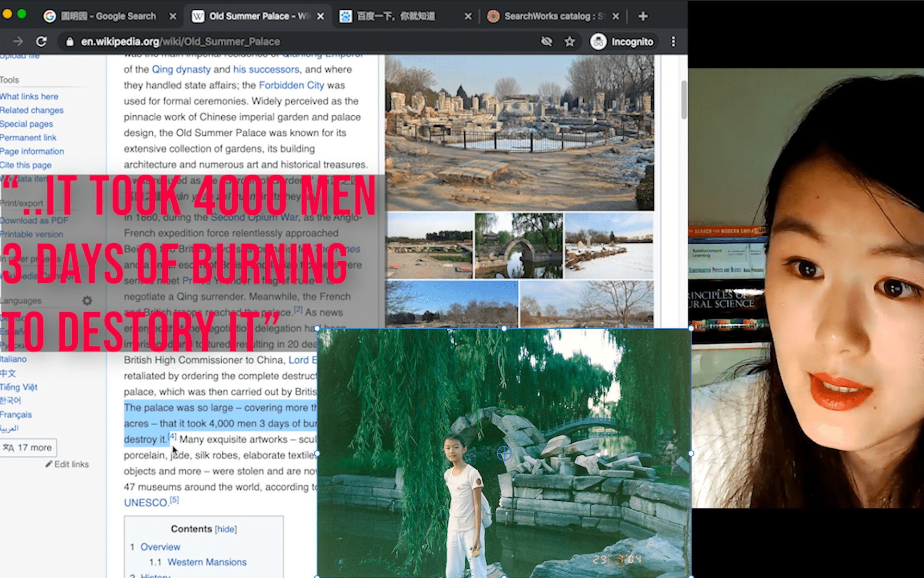
Task: Click the Permanent link sidebar item
Action: pyautogui.click(x=28, y=138)
